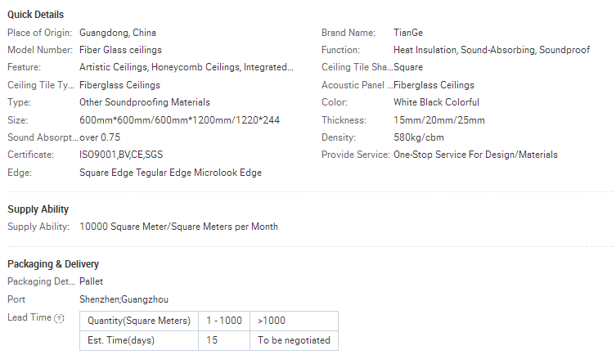Image resolution: width=616 pixels, height=364 pixels.
Task: Click the White Black Colorful color value
Action: (x=436, y=103)
